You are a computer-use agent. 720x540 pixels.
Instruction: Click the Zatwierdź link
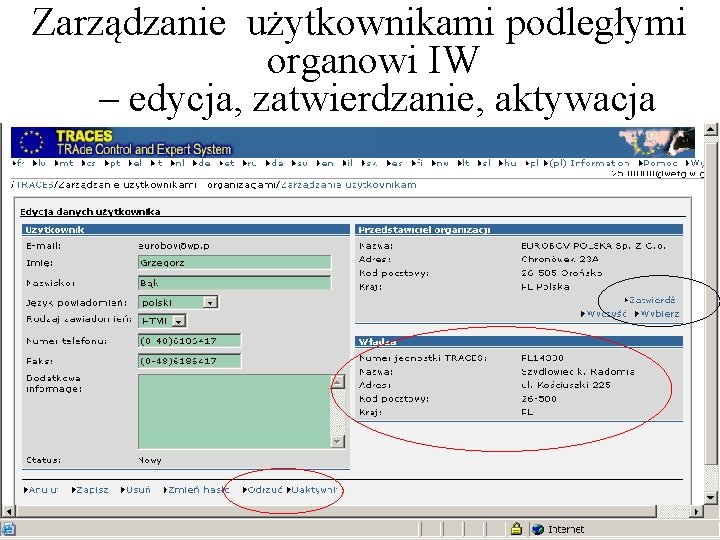[x=650, y=300]
